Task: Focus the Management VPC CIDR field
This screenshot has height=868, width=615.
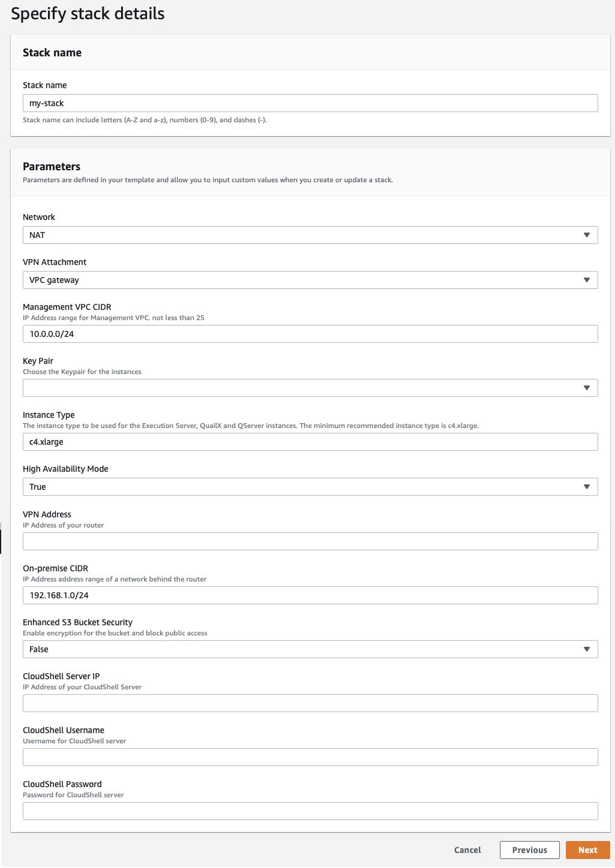Action: (x=310, y=334)
